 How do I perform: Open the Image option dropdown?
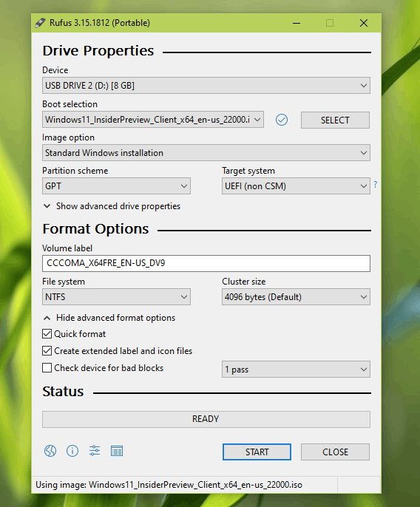[206, 152]
